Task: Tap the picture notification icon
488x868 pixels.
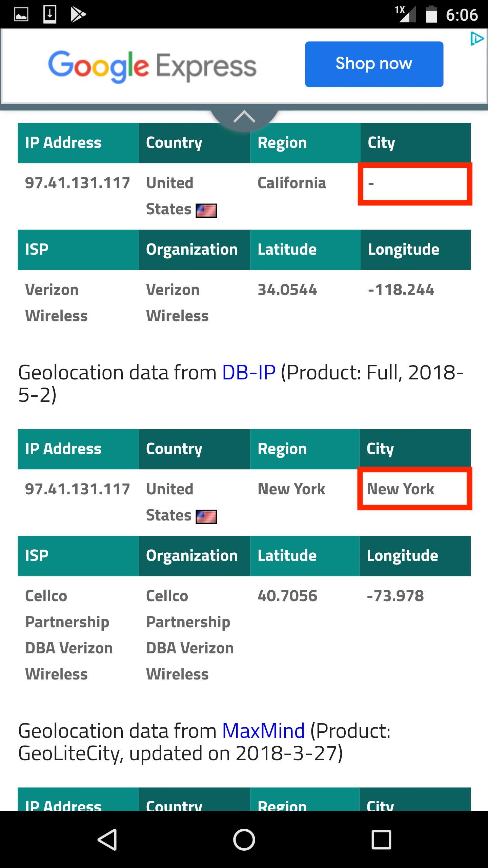Action: (x=21, y=15)
